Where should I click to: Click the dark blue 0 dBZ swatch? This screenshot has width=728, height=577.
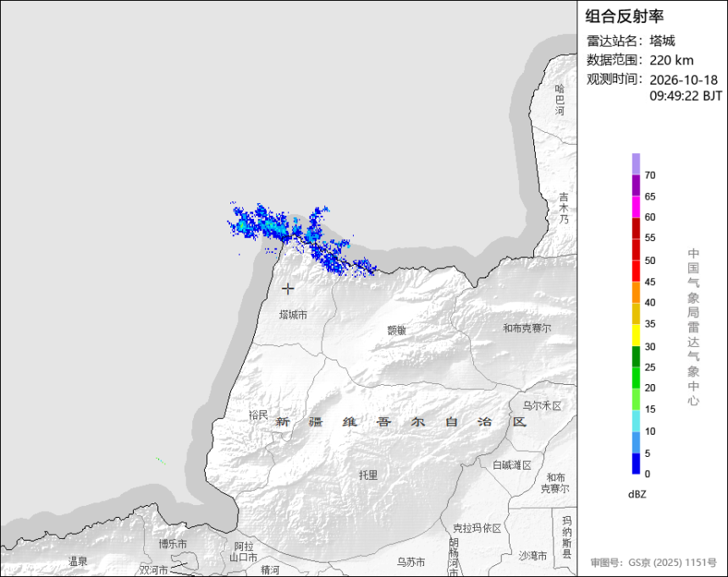636,464
